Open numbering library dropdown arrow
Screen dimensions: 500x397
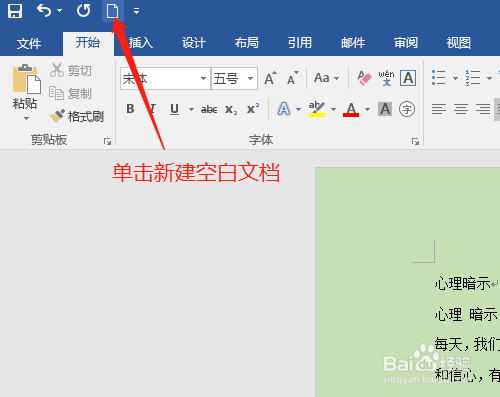[x=489, y=78]
